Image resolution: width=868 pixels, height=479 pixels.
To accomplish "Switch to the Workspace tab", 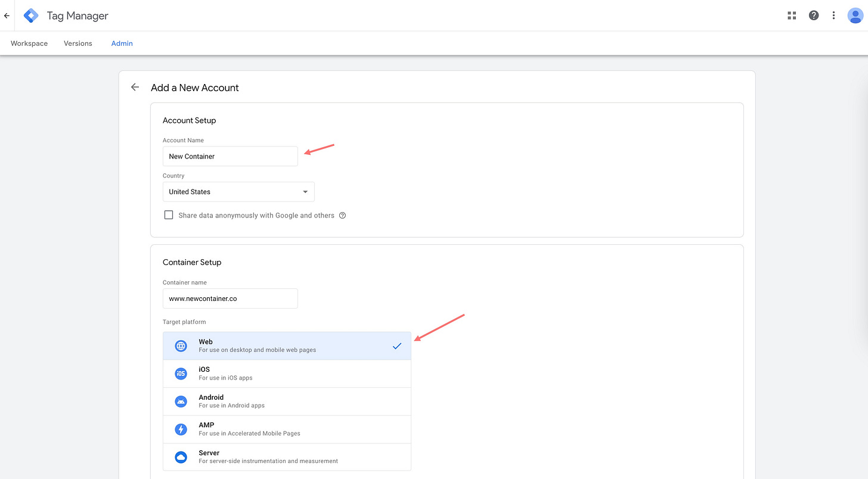I will click(29, 43).
